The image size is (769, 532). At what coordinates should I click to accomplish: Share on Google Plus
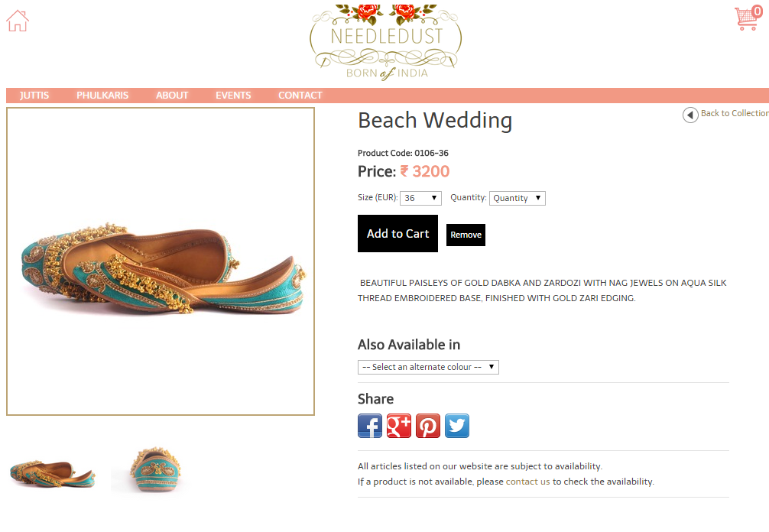[x=399, y=426]
